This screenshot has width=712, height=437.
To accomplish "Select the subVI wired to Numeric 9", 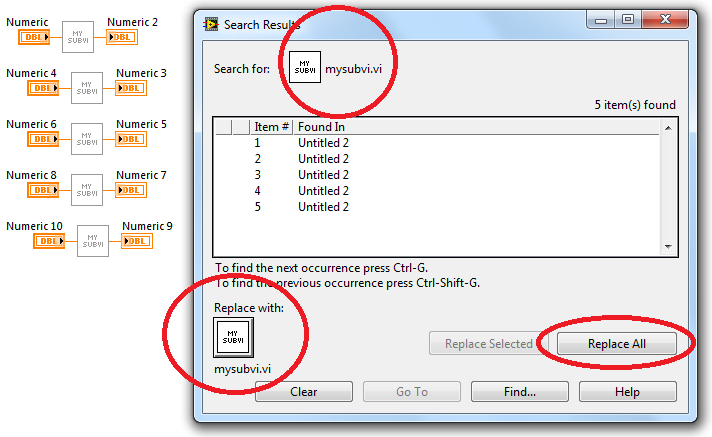I will (x=93, y=241).
